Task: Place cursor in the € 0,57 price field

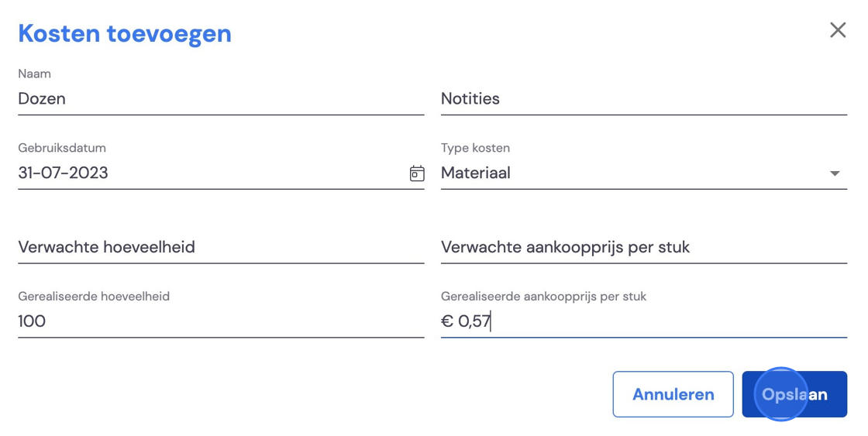Action: tap(644, 321)
